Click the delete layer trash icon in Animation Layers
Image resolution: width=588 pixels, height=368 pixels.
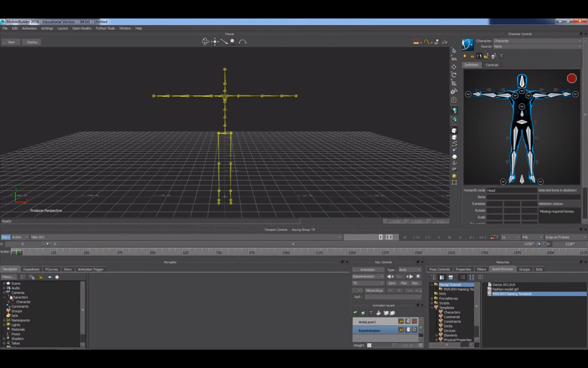371,313
